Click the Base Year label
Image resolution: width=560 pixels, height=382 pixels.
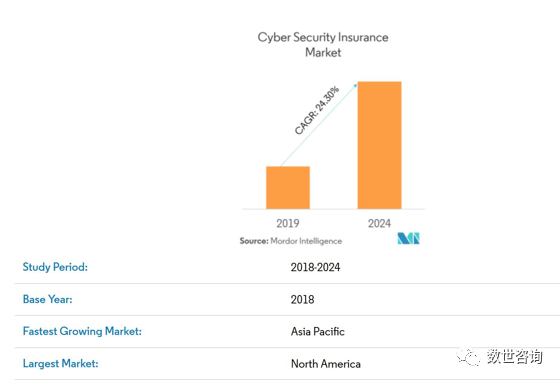coord(48,299)
